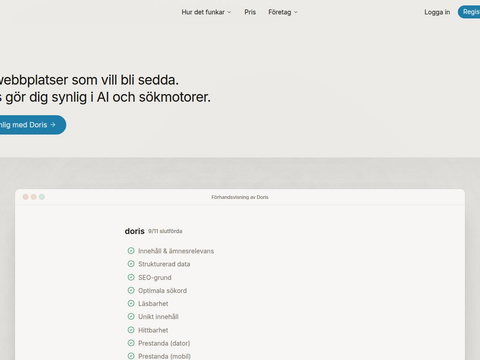
Task: Expand the Företag navigation menu
Action: (283, 12)
